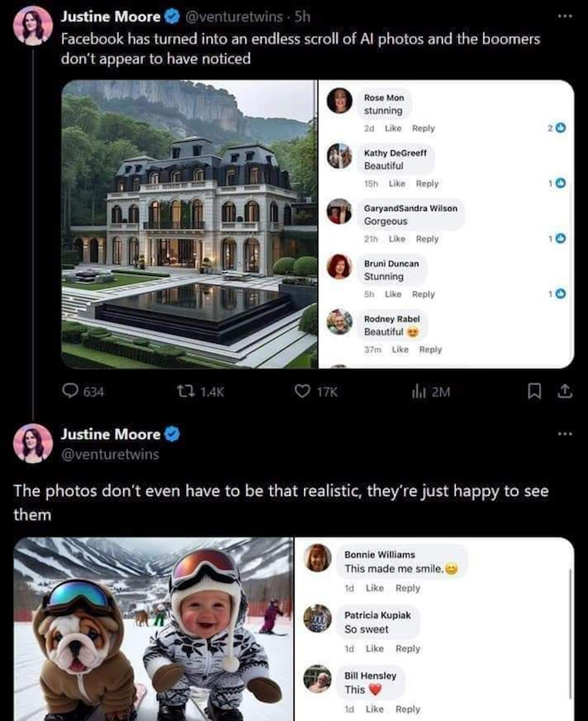The height and width of the screenshot is (721, 588).
Task: Click Rose Mon's commenter avatar
Action: tap(339, 101)
